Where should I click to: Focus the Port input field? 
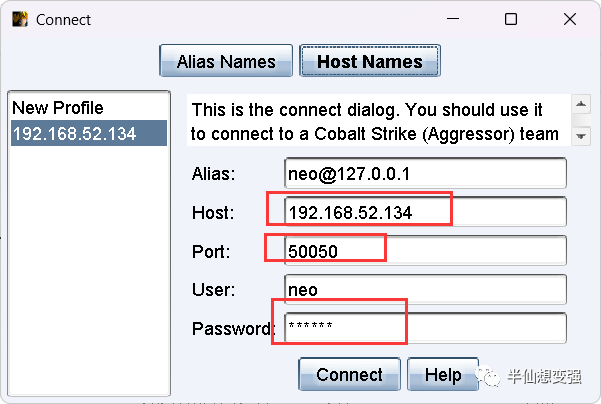point(425,251)
